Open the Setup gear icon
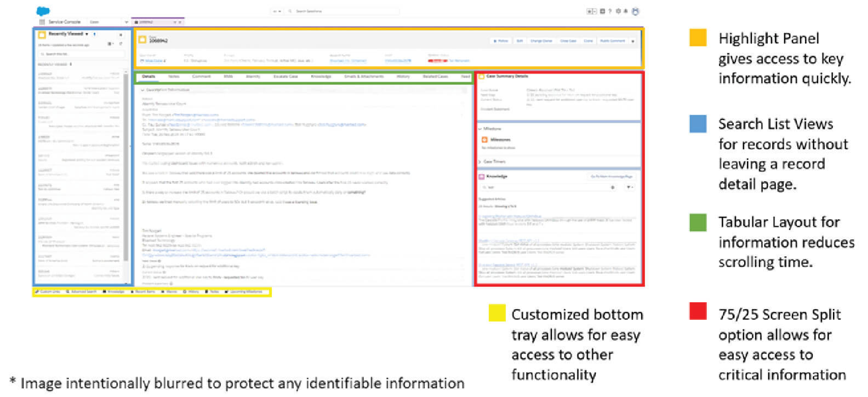This screenshot has width=868, height=397. click(618, 11)
